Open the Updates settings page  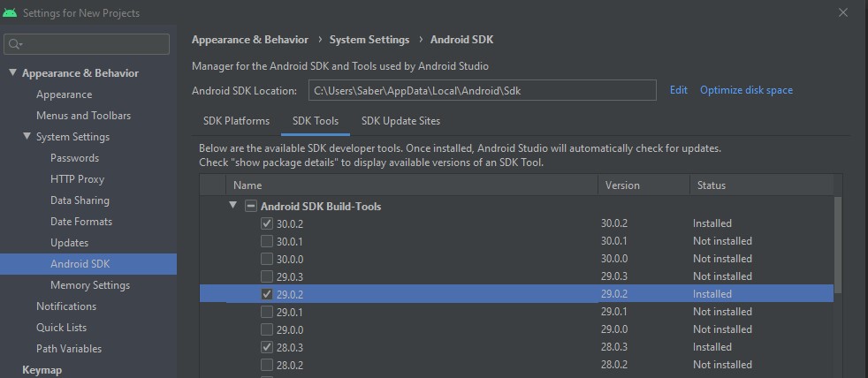[69, 243]
